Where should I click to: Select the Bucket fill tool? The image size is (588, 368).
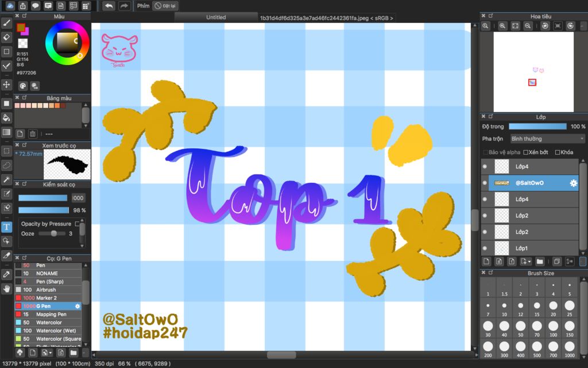[x=6, y=117]
